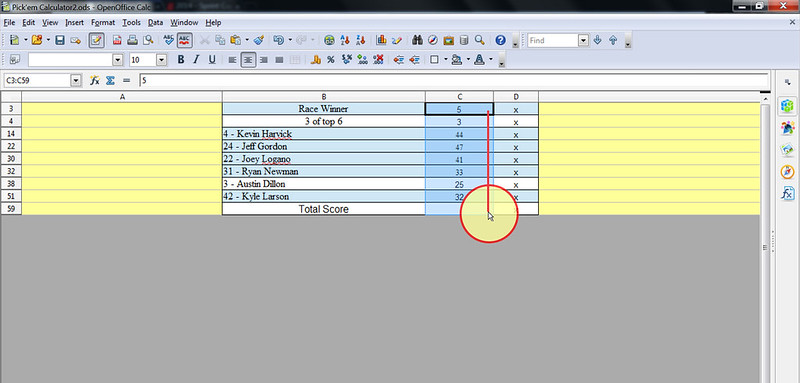This screenshot has height=383, width=800.
Task: Open the Gallery from the toolbar
Action: pos(448,40)
